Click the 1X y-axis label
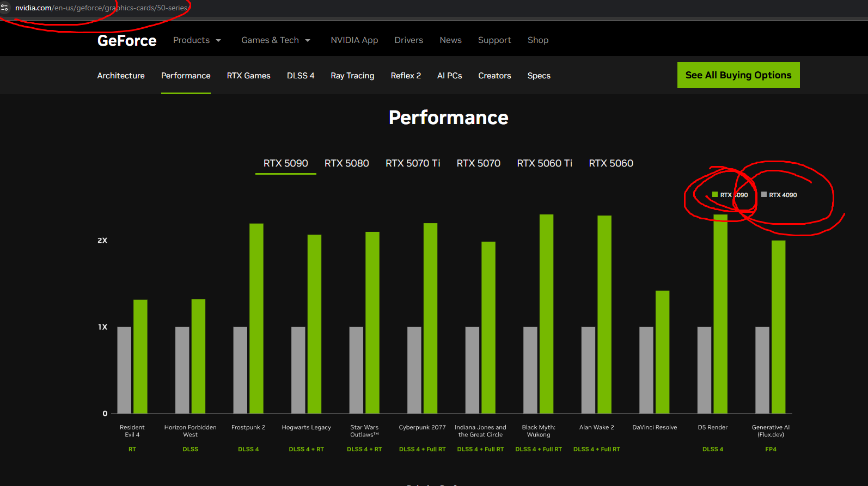Image resolution: width=868 pixels, height=486 pixels. coord(103,327)
